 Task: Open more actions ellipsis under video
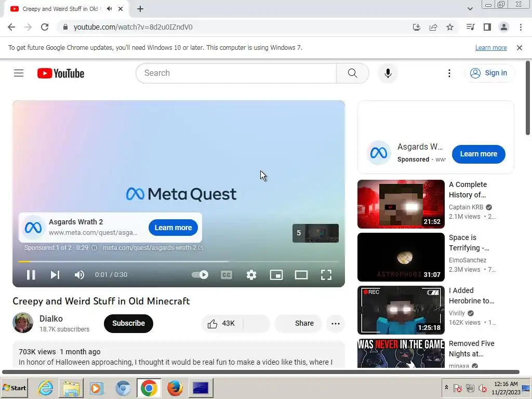(336, 323)
